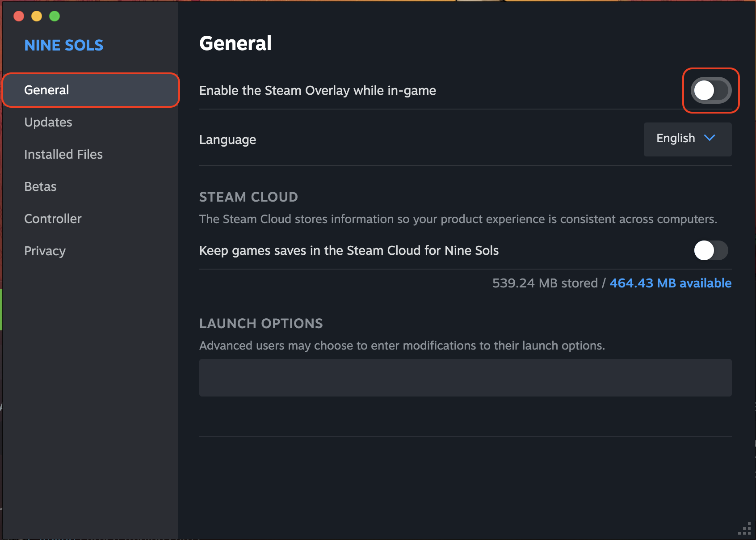The image size is (756, 540).
Task: Go to Installed Files section
Action: click(63, 154)
